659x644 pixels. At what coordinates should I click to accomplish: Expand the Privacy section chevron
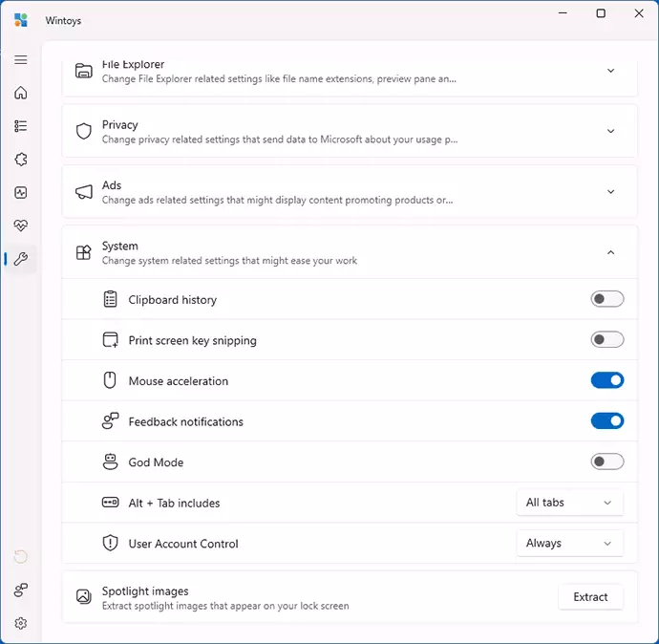(x=610, y=131)
